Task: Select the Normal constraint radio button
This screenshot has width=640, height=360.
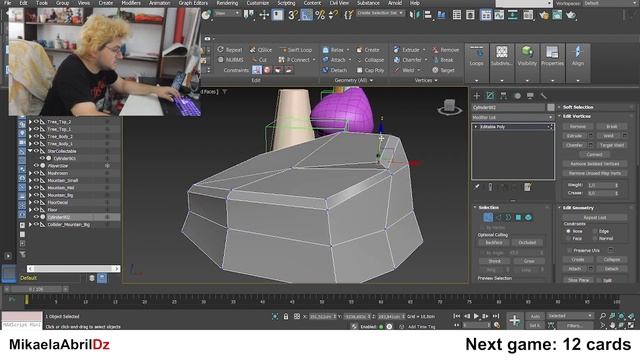Action: (596, 238)
